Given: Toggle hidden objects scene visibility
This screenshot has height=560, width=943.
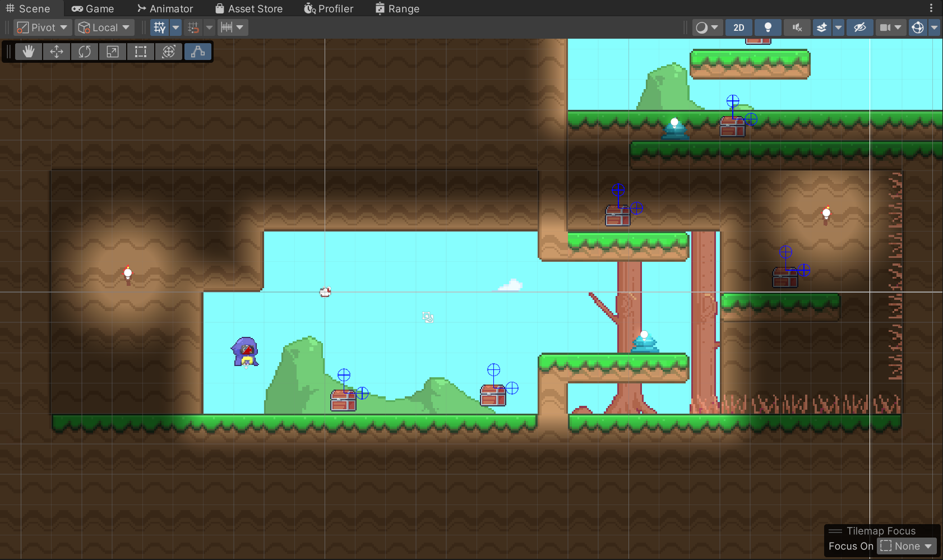Looking at the screenshot, I should point(859,27).
